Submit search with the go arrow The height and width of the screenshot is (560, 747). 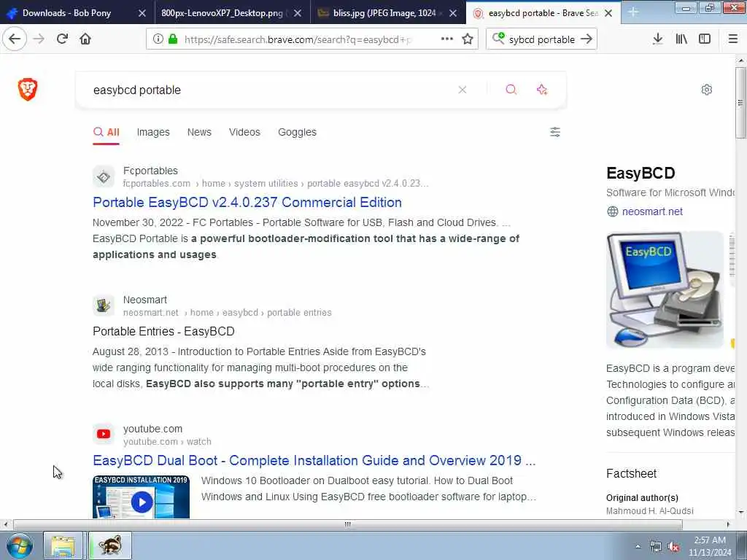pos(587,39)
